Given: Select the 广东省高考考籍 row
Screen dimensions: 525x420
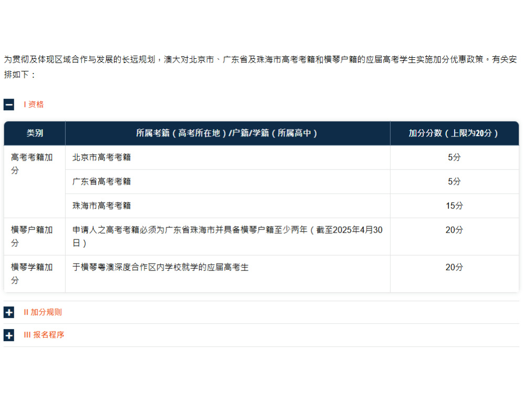Looking at the screenshot, I should [x=102, y=182].
